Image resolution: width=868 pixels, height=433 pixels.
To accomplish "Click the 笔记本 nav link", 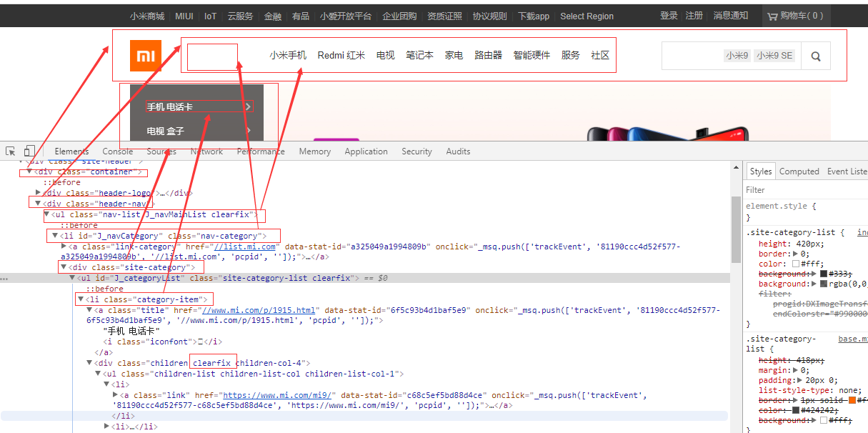I will (419, 55).
